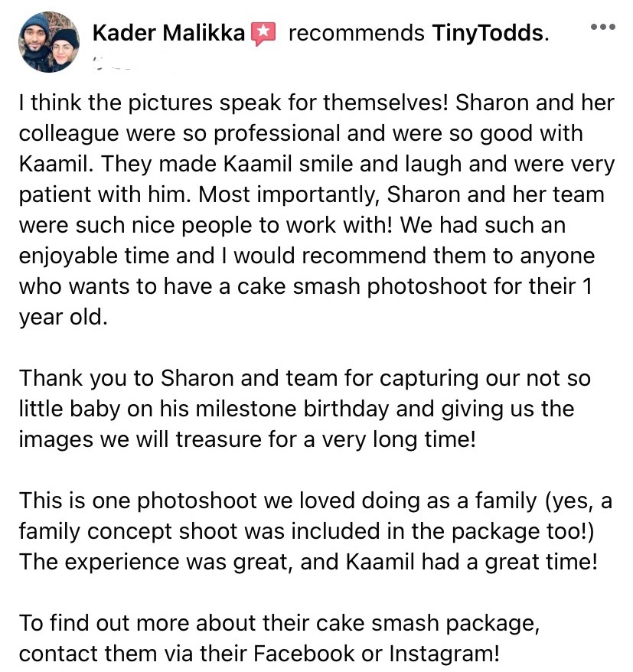This screenshot has width=633, height=672.
Task: Open the Kader Malikka profile name link
Action: pyautogui.click(x=168, y=33)
